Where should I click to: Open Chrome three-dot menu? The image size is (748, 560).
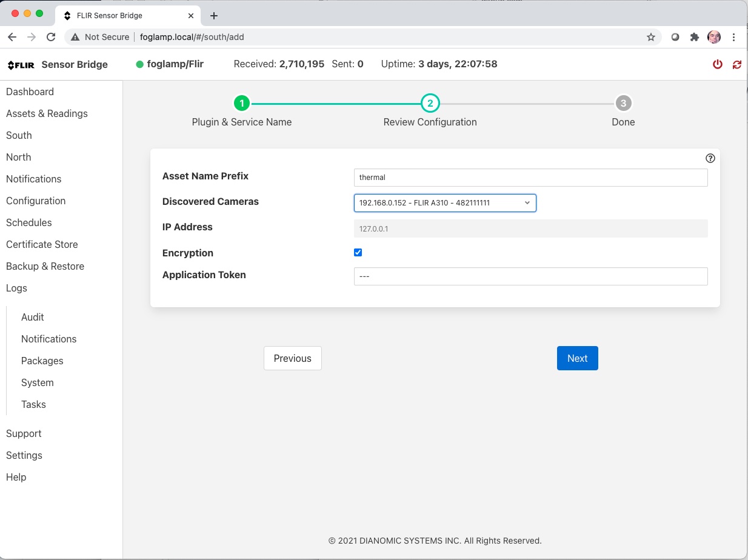(x=734, y=37)
